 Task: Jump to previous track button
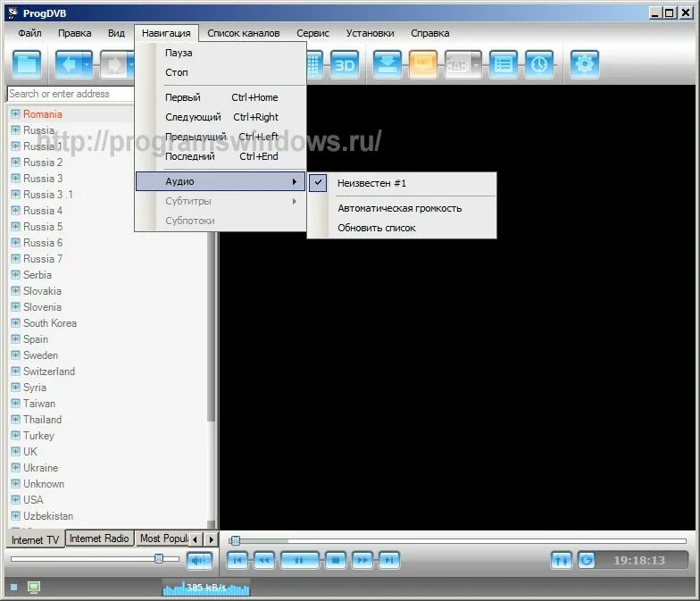click(237, 560)
